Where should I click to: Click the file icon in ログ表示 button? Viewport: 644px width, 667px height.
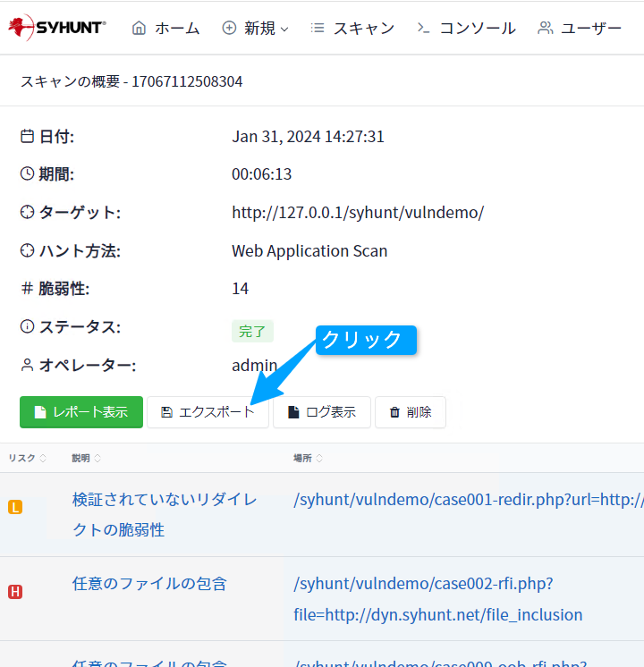pyautogui.click(x=293, y=412)
